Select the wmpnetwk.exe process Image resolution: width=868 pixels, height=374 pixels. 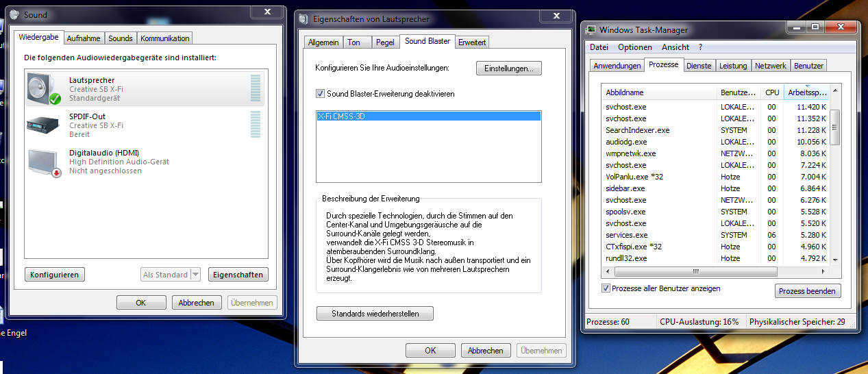click(x=716, y=153)
